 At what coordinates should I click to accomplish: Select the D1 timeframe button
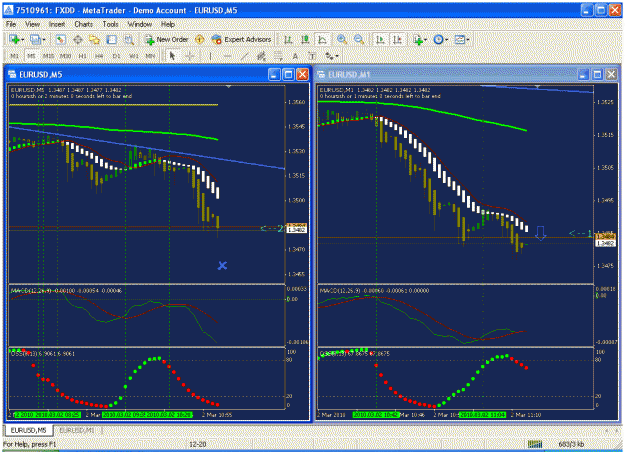(116, 56)
